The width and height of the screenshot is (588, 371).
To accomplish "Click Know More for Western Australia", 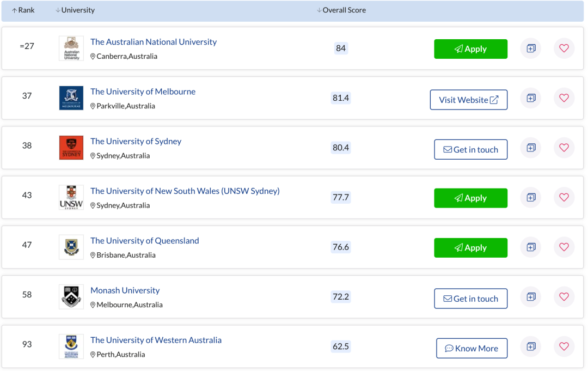I will [x=471, y=349].
